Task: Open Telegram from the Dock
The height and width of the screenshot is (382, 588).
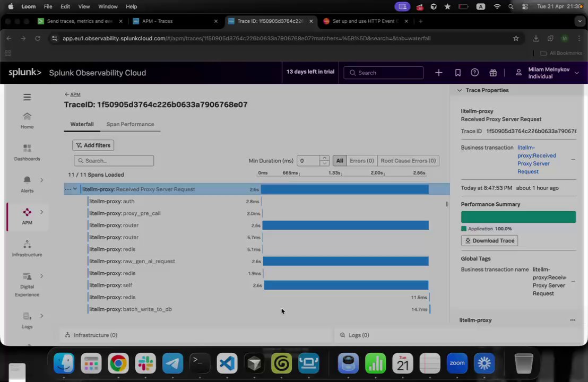Action: coord(172,363)
